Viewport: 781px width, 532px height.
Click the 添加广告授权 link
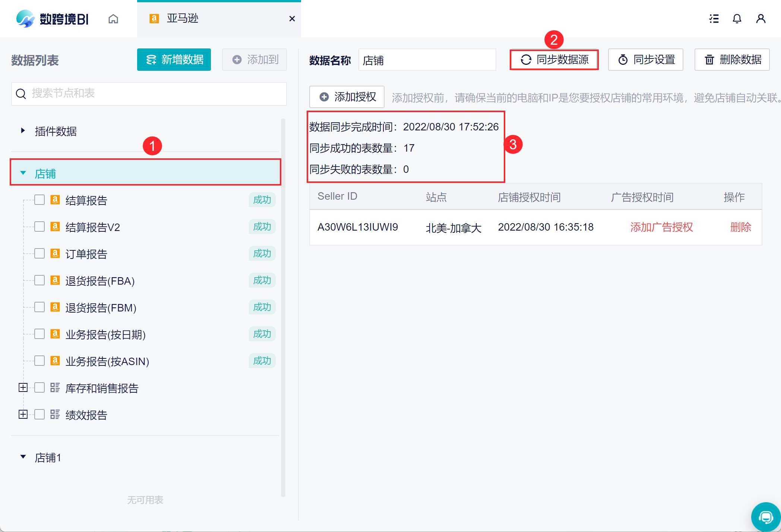661,227
